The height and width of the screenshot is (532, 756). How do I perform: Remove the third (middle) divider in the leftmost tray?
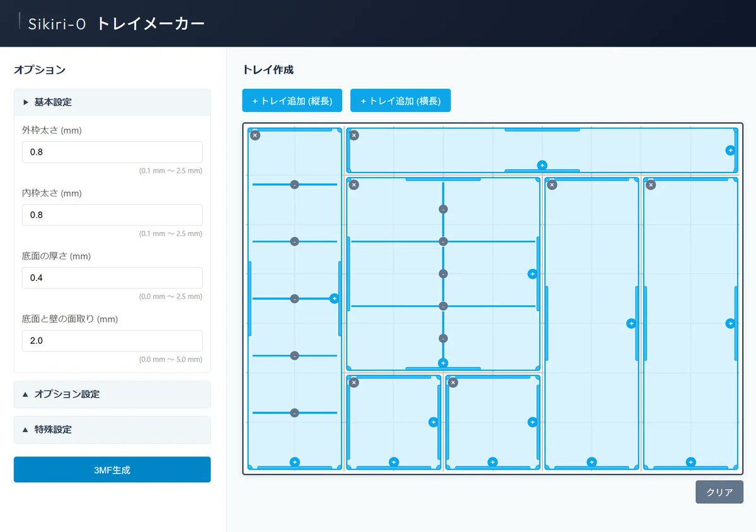(294, 299)
